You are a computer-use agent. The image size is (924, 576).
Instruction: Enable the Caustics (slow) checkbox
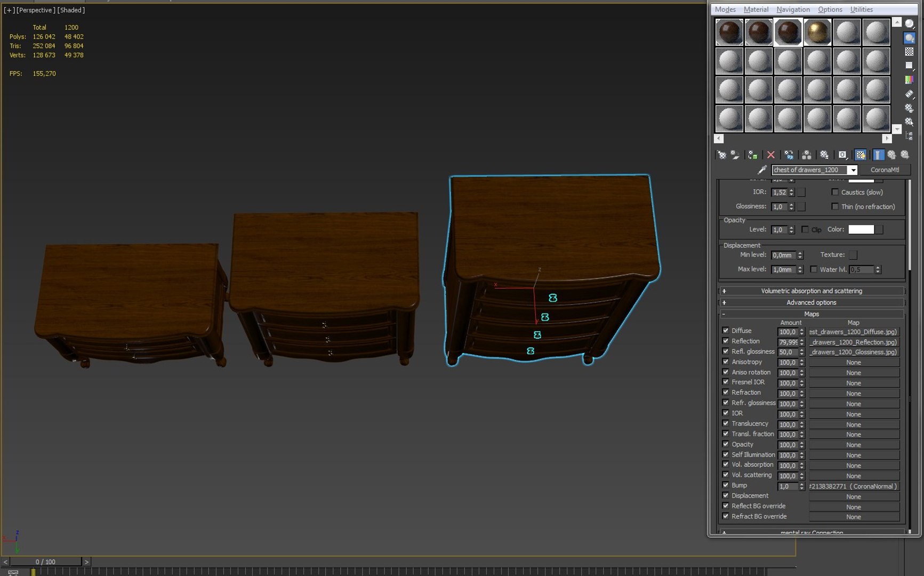pyautogui.click(x=835, y=192)
